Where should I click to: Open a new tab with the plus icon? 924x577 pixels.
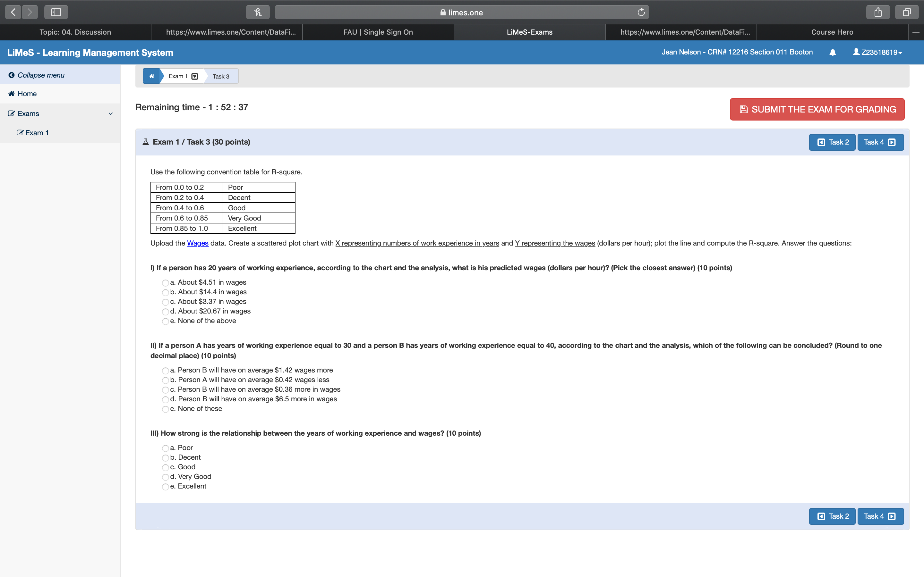(916, 32)
